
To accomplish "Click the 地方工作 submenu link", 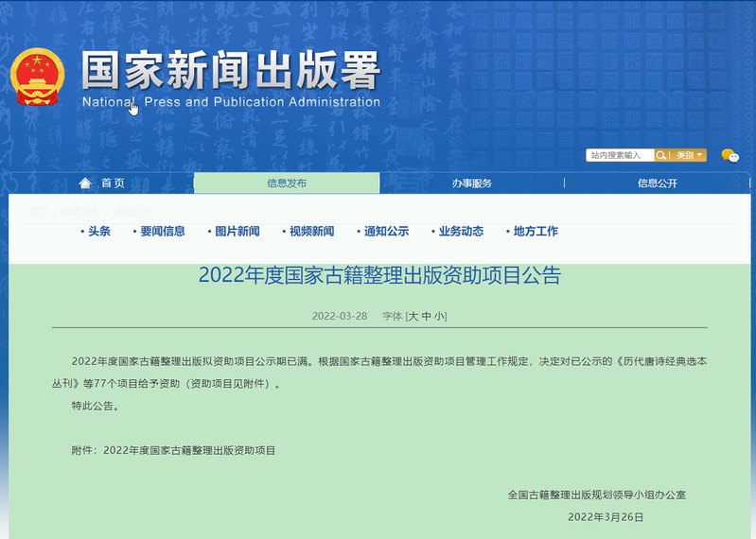I will pos(536,232).
